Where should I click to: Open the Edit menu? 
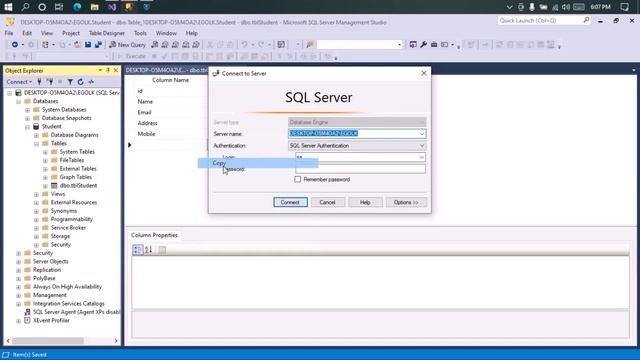[x=27, y=33]
